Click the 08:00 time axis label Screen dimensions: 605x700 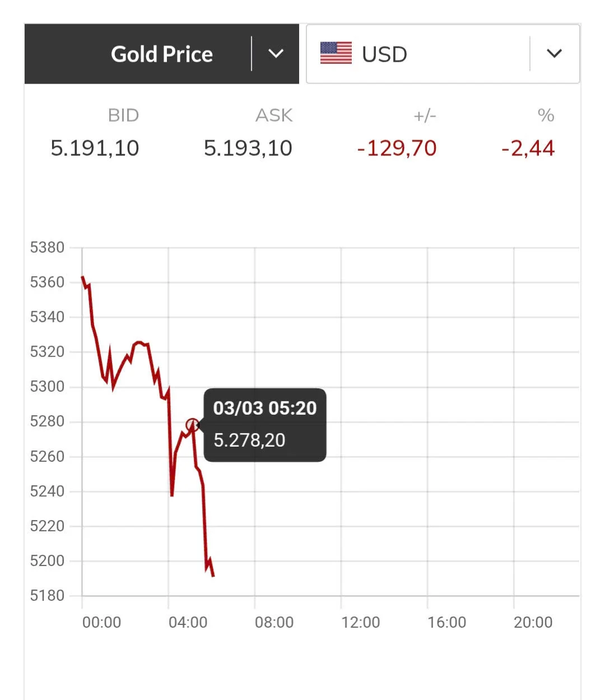point(274,622)
